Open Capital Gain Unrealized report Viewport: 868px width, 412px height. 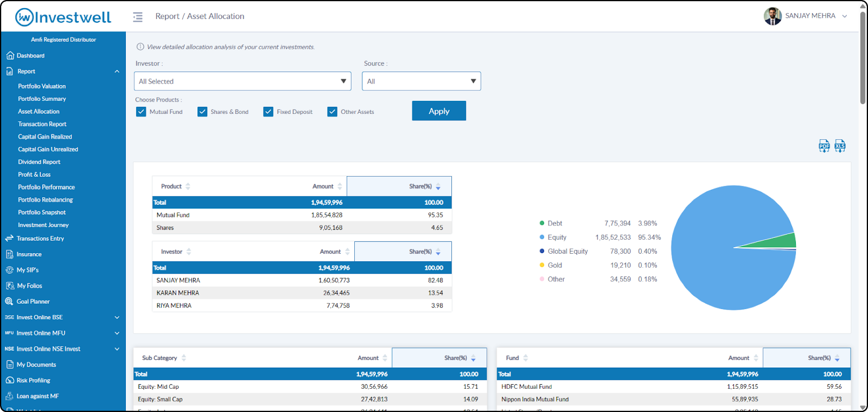48,149
